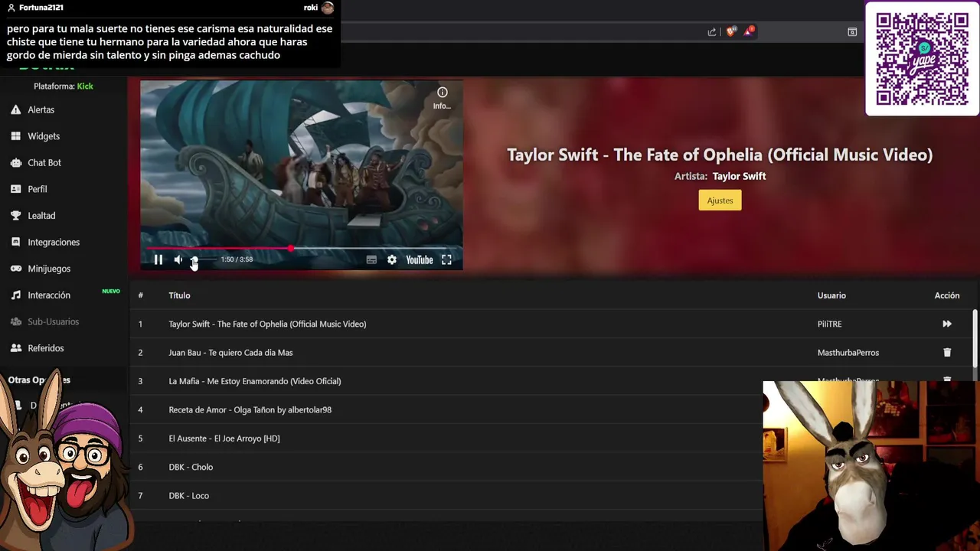Image resolution: width=980 pixels, height=551 pixels.
Task: Show video Info overlay
Action: [x=442, y=98]
